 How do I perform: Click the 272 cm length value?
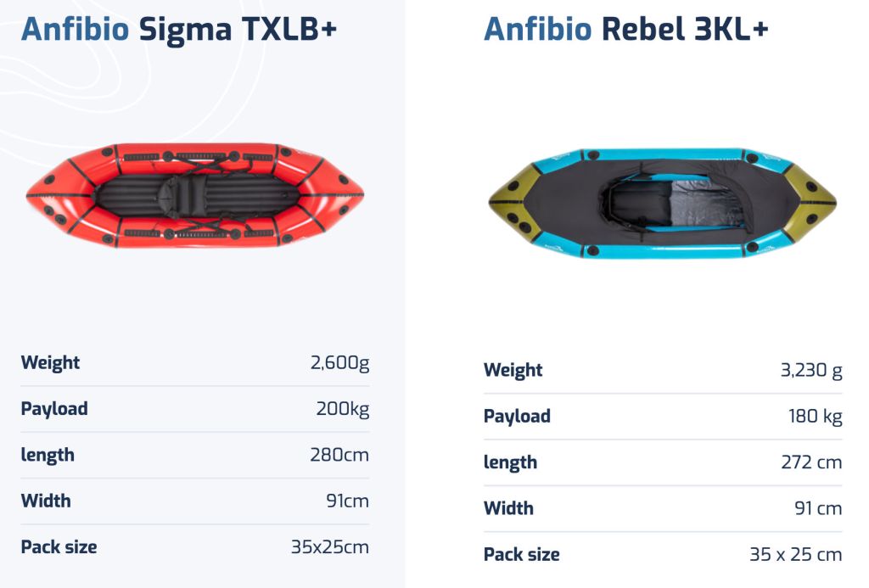pos(811,462)
